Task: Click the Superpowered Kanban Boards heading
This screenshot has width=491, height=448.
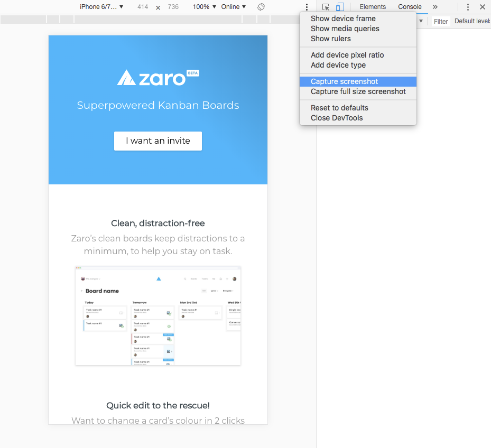Action: click(158, 105)
